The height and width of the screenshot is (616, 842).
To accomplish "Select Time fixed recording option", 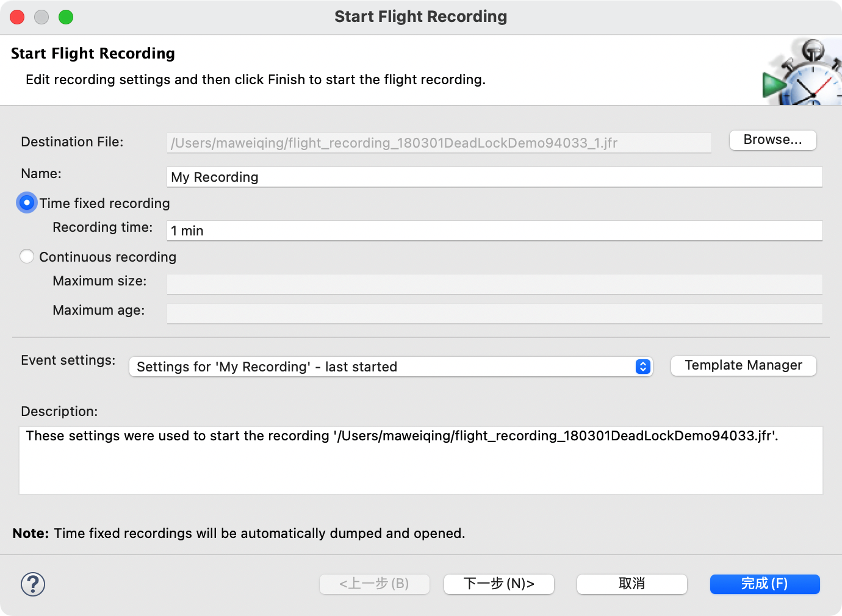I will [x=27, y=203].
